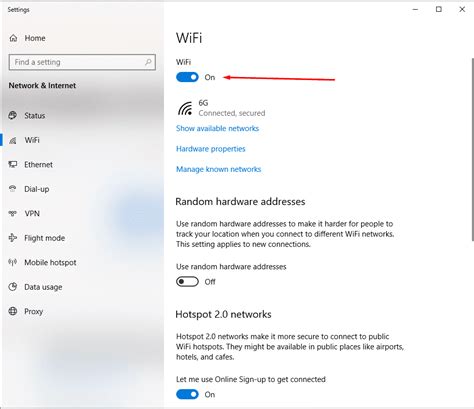The height and width of the screenshot is (409, 474).
Task: Click the VPN icon in sidebar
Action: pos(13,213)
